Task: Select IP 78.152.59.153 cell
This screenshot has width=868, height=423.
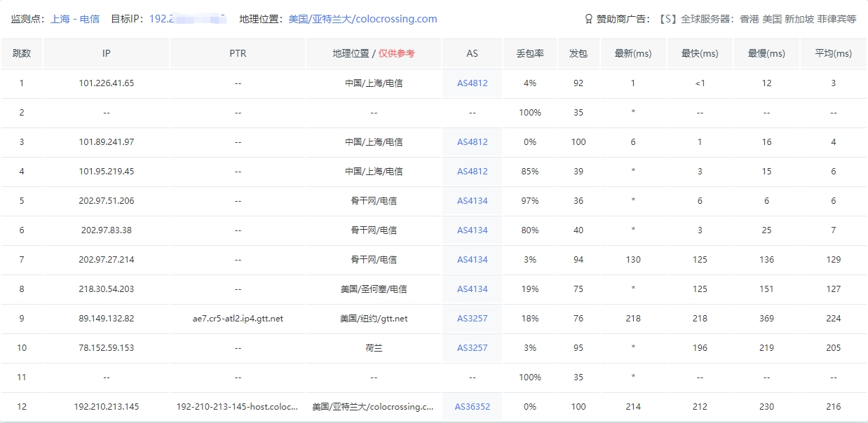Action: click(106, 347)
